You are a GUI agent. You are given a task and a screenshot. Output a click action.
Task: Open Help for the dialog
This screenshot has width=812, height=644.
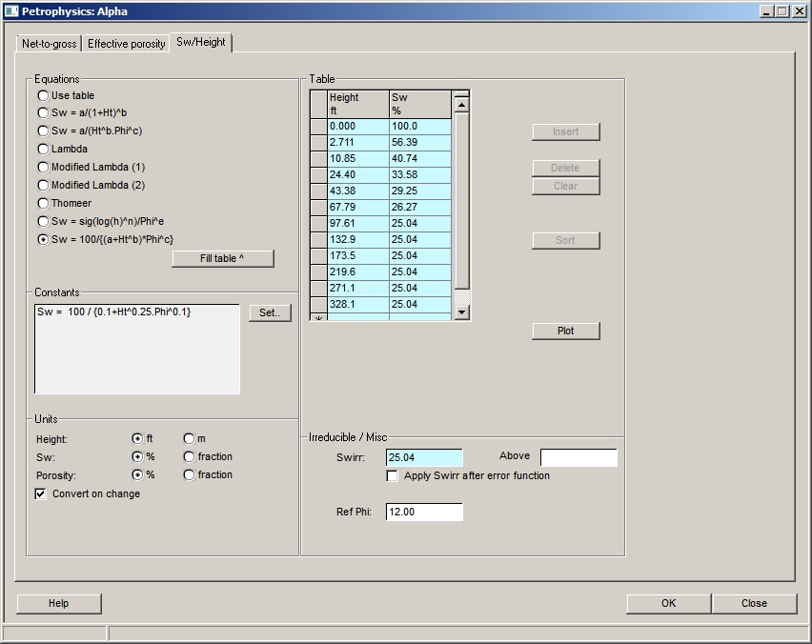click(x=59, y=603)
